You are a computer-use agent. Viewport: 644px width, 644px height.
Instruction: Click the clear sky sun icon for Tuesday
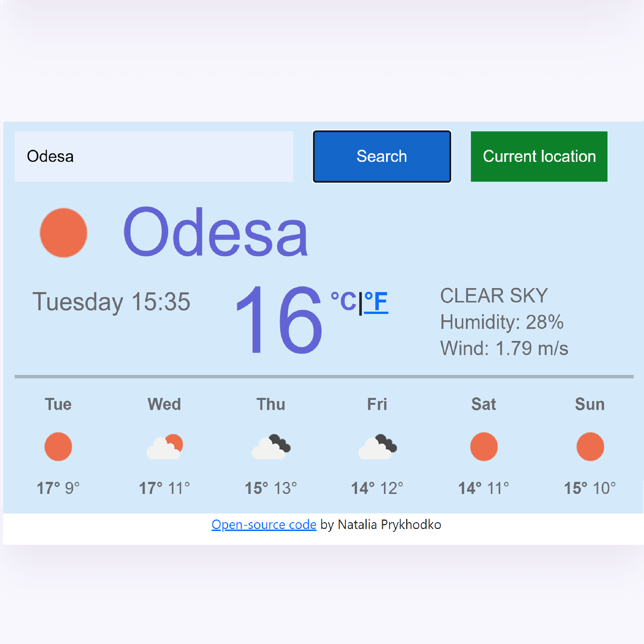pyautogui.click(x=58, y=446)
